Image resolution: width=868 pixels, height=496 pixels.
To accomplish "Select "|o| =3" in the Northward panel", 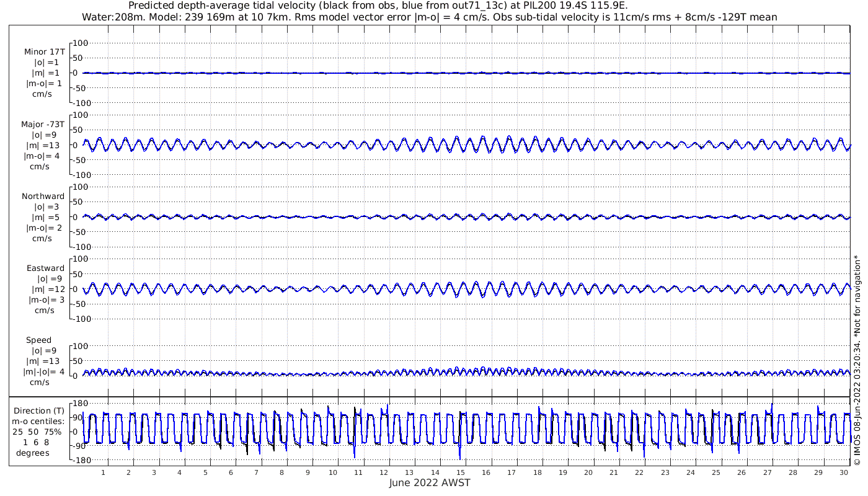I will pyautogui.click(x=47, y=206).
